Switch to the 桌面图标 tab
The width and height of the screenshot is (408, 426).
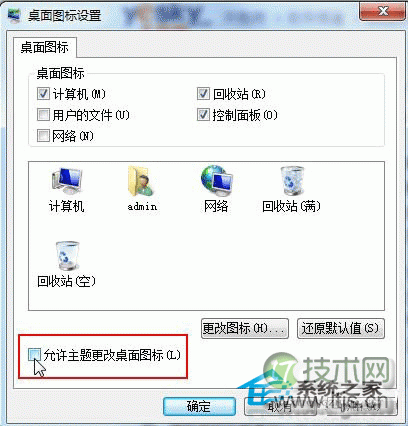pos(45,47)
